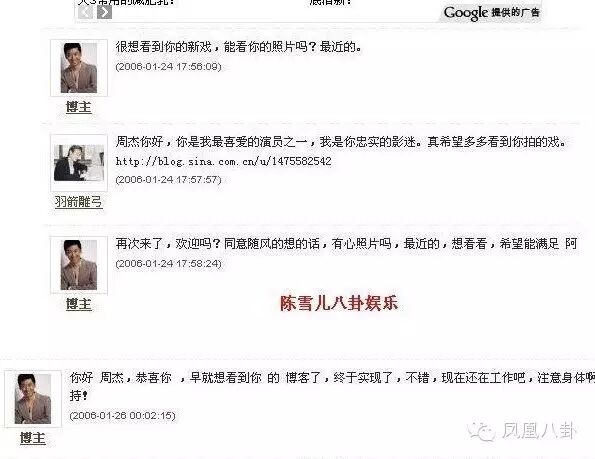
Task: Open the blog.sina.com.cn URL in comment
Action: [224, 161]
